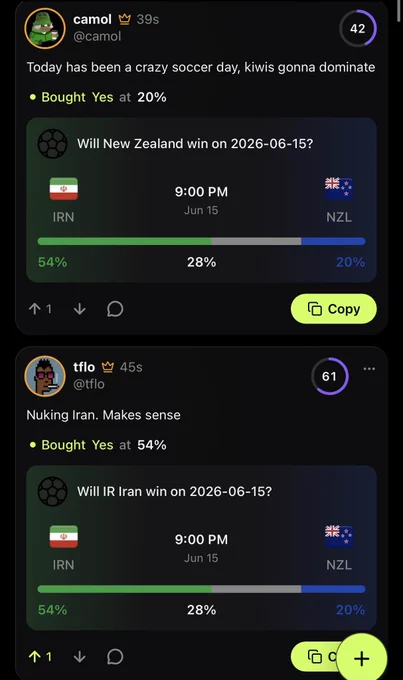
Task: Open the @tflo profile handle
Action: coord(89,384)
